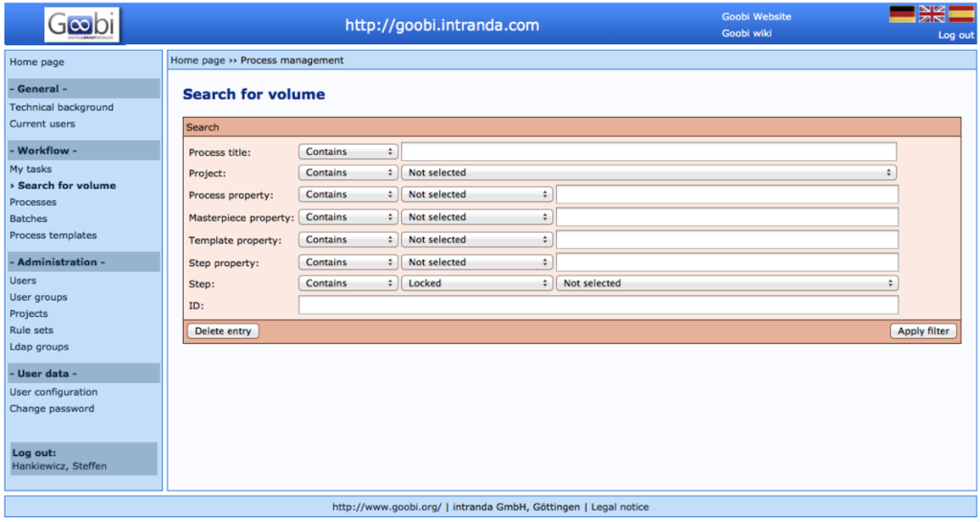Open Template property Contains dropdown
Viewport: 980px width, 522px height.
(348, 239)
